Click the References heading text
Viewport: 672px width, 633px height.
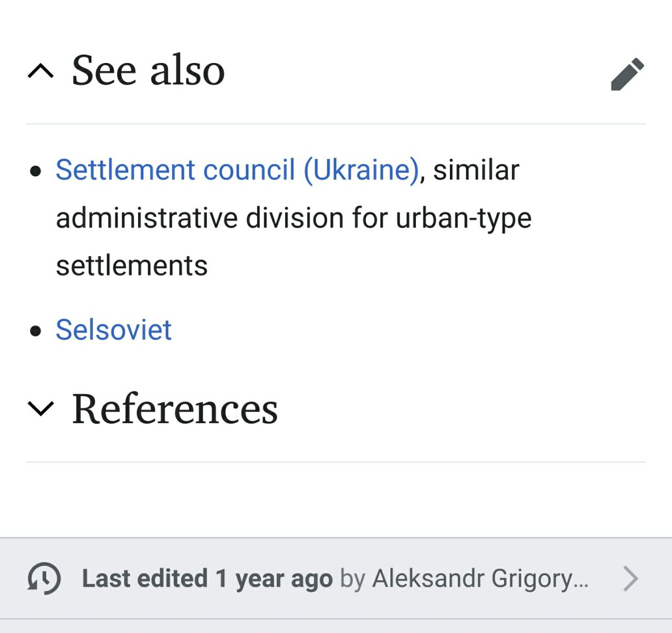[x=175, y=408]
